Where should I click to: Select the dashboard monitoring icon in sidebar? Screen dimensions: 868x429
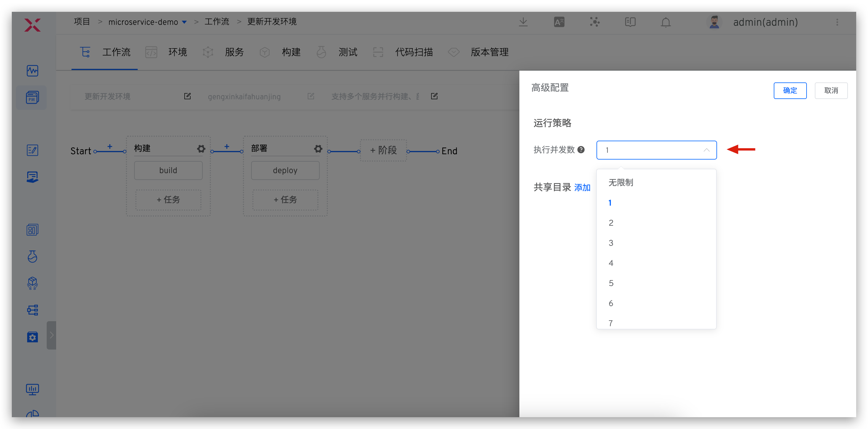(32, 71)
